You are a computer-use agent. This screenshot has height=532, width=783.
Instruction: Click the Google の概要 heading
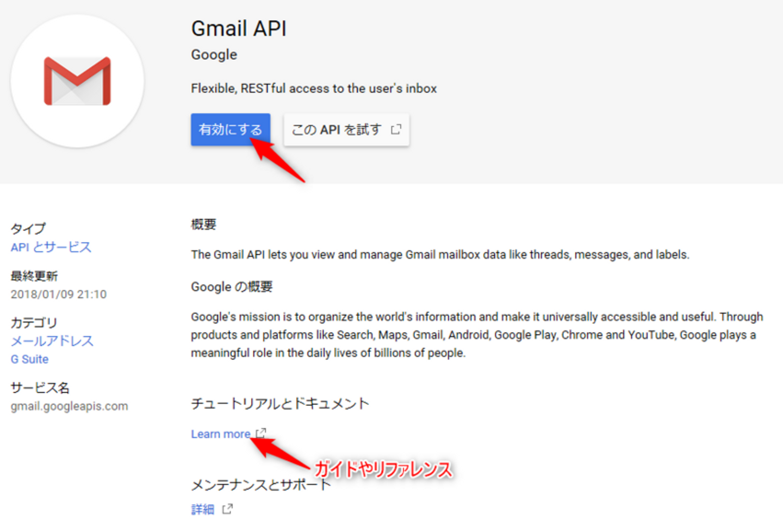(x=232, y=286)
